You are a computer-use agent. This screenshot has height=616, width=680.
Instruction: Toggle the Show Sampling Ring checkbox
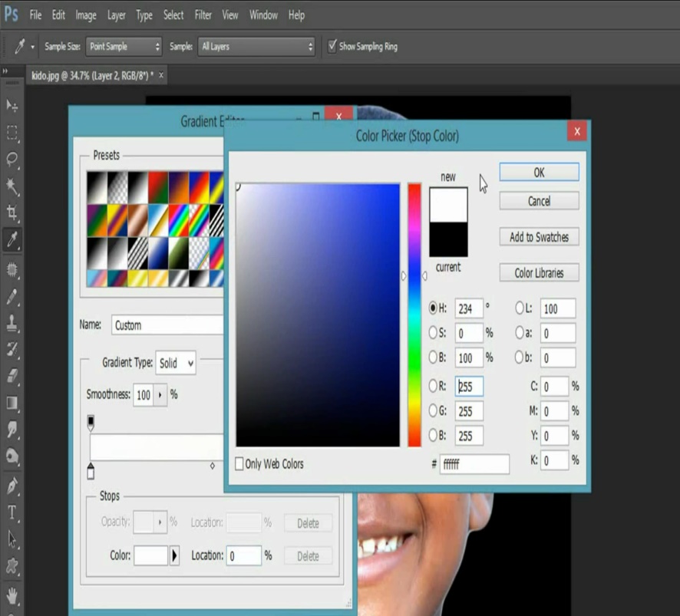click(x=332, y=46)
